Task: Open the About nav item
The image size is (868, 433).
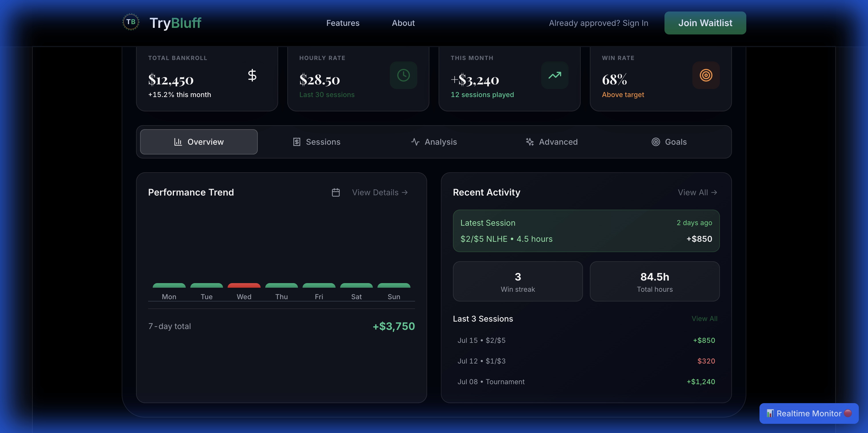Action: [x=403, y=23]
